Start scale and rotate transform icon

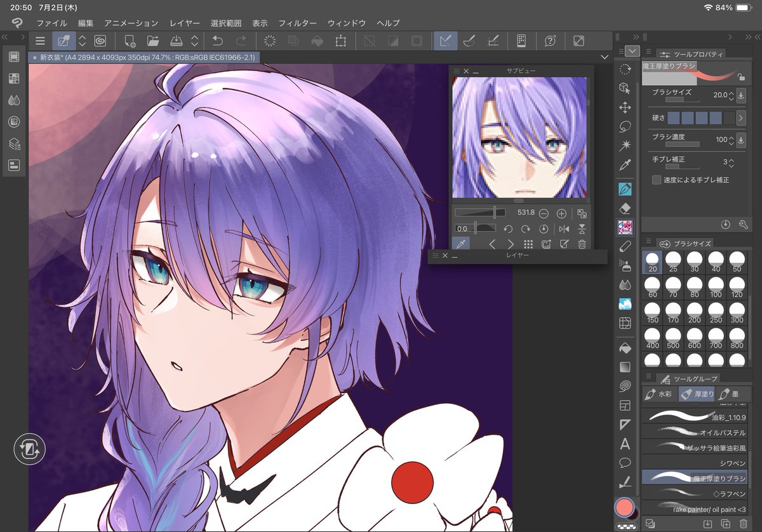point(341,41)
